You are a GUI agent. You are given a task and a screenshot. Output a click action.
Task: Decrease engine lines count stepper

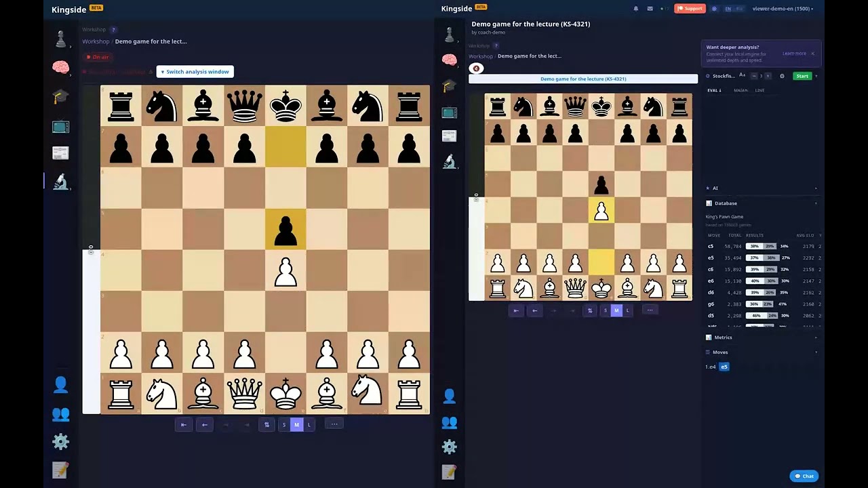pyautogui.click(x=754, y=76)
